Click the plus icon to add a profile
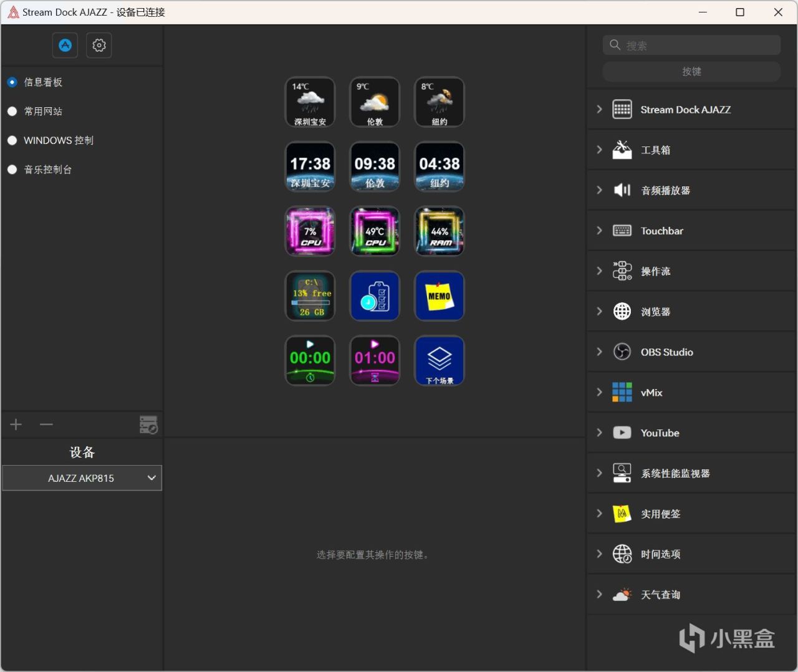The width and height of the screenshot is (798, 672). [x=16, y=425]
